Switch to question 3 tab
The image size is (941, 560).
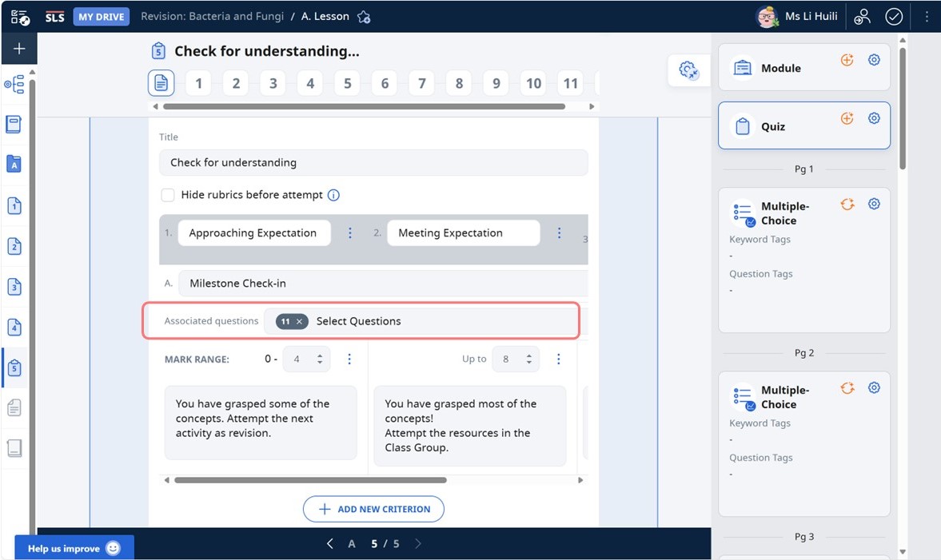tap(273, 83)
